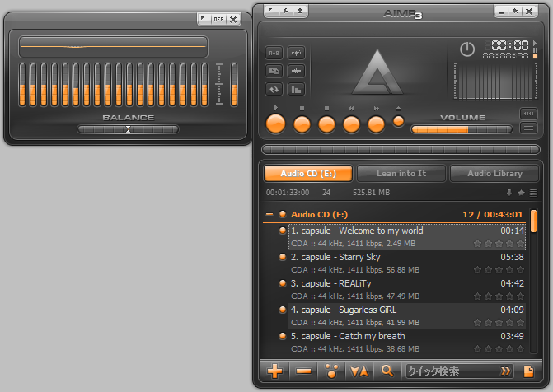This screenshot has height=392, width=553.
Task: Click the radio antenna icon button
Action: (x=296, y=53)
